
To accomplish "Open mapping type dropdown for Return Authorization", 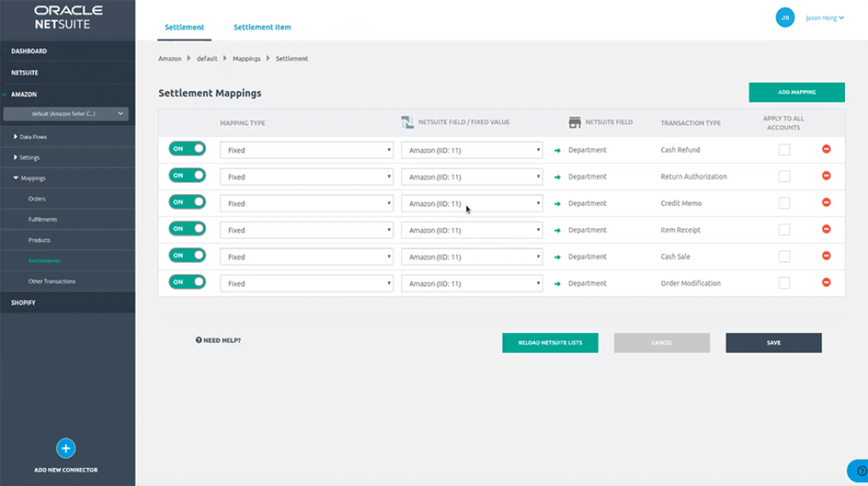I will coord(306,177).
